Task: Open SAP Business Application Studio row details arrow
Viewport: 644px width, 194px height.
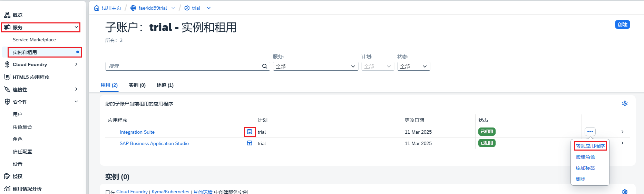Action: tap(623, 143)
